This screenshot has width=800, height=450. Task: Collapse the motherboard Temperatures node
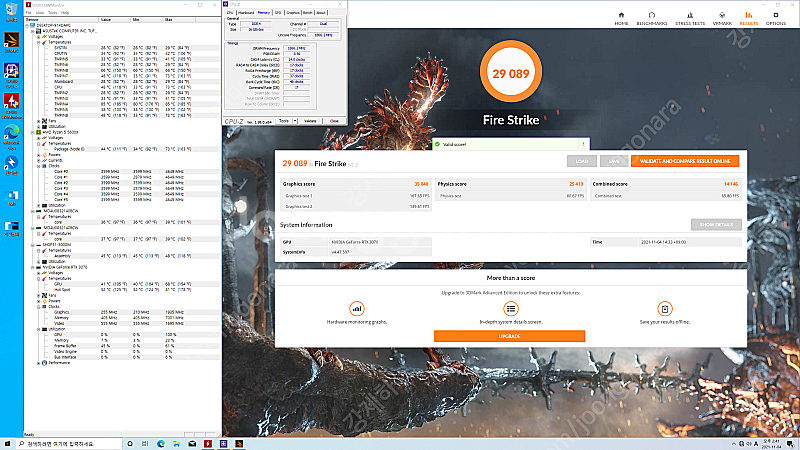[x=39, y=42]
